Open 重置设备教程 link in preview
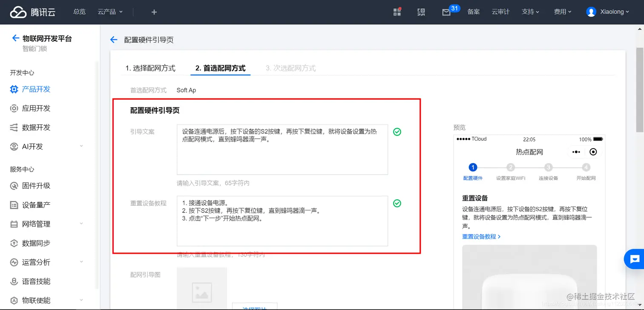This screenshot has height=310, width=644. pos(481,236)
